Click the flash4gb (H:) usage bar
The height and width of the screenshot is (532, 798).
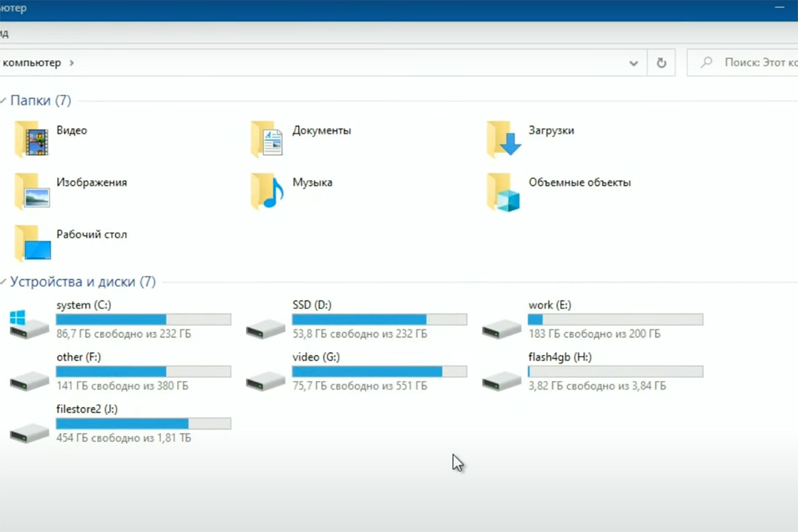[x=616, y=371]
